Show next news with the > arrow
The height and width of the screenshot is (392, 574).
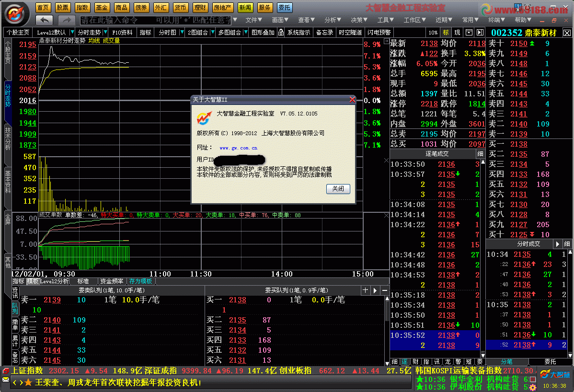tap(21, 383)
